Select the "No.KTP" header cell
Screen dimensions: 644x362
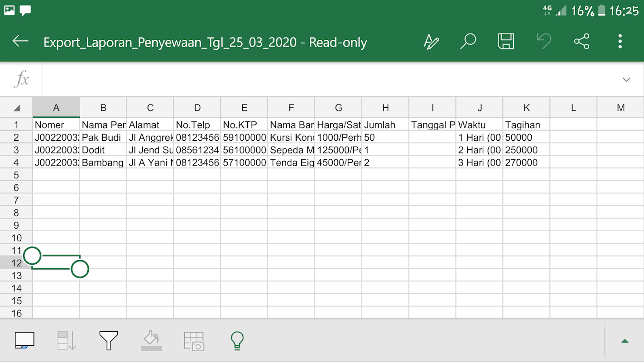coord(244,125)
